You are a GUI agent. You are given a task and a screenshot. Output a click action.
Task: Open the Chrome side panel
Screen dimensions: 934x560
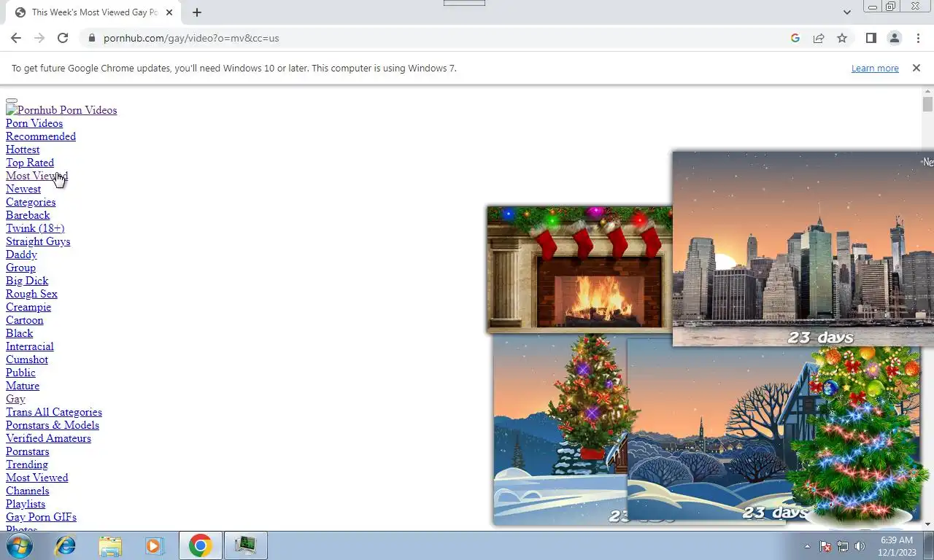pos(871,38)
